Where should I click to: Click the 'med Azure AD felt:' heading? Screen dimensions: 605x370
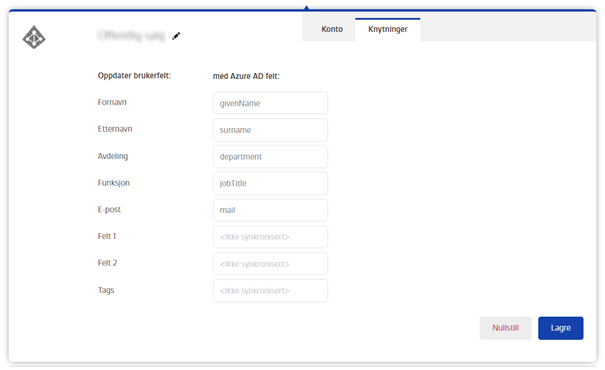pyautogui.click(x=246, y=76)
